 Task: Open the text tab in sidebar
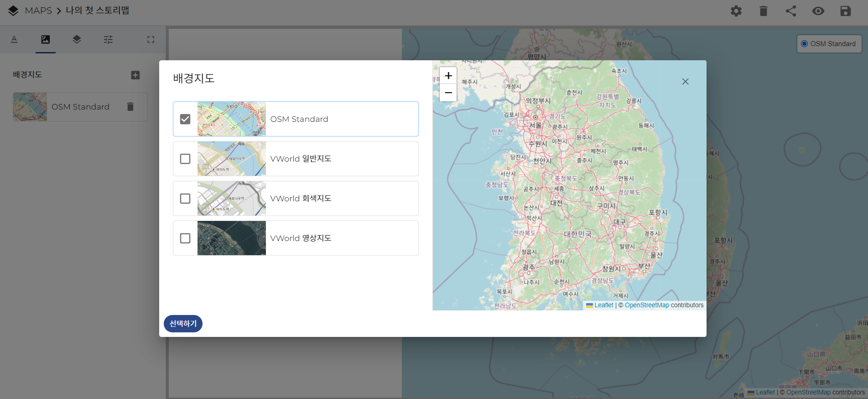click(x=14, y=40)
